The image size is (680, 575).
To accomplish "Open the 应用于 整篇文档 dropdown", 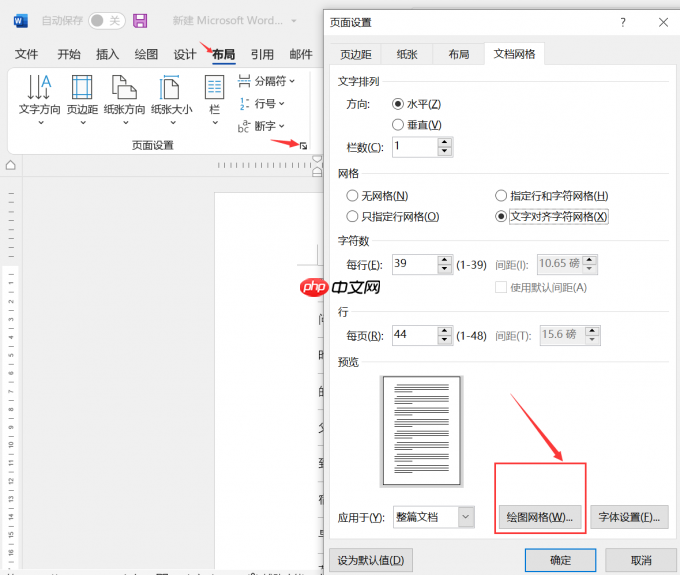I will pyautogui.click(x=434, y=517).
